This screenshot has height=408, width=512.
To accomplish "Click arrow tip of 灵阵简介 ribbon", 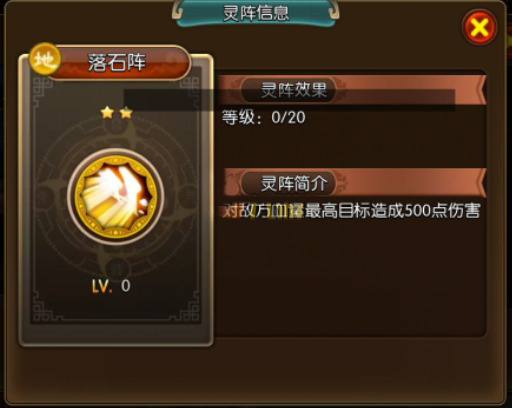I will [482, 183].
